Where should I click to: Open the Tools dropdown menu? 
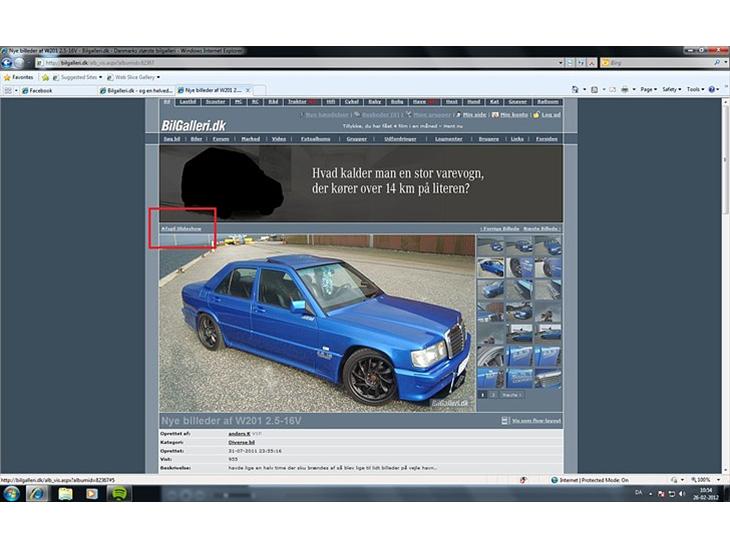pos(695,89)
